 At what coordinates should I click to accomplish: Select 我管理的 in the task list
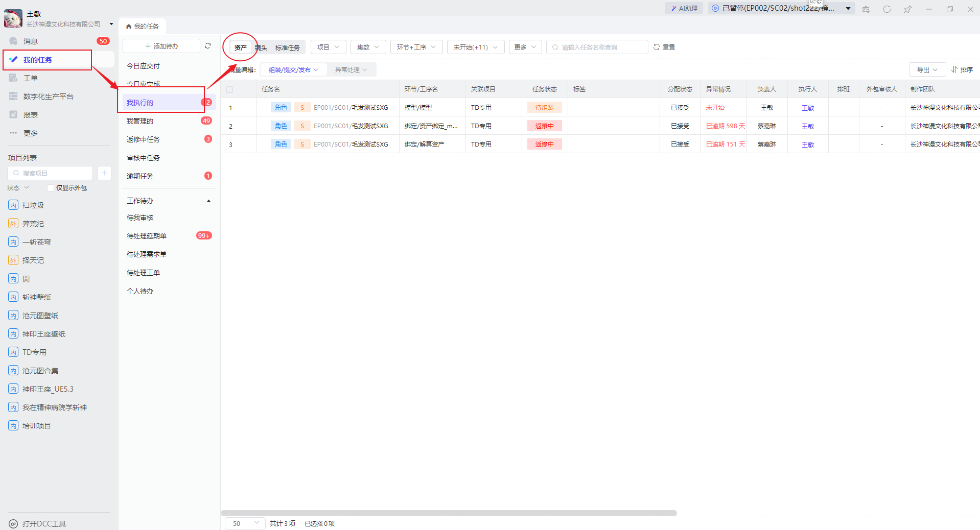tap(140, 121)
